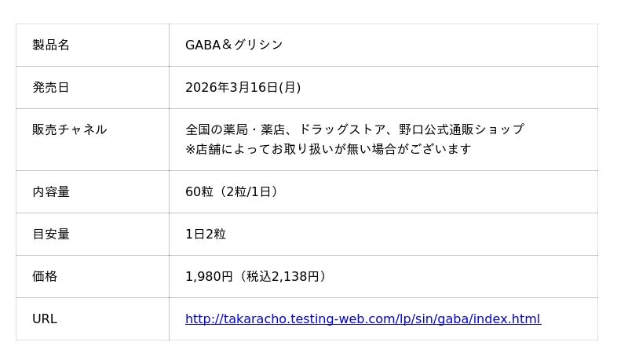Select the 60粒 content amount
Image resolution: width=628 pixels, height=364 pixels.
pos(199,192)
